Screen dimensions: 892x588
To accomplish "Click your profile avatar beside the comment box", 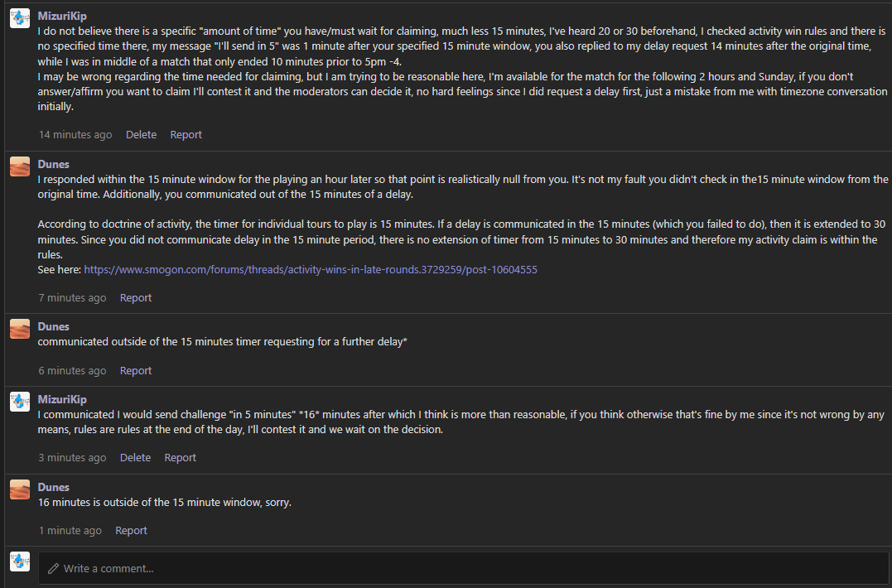I will point(20,561).
